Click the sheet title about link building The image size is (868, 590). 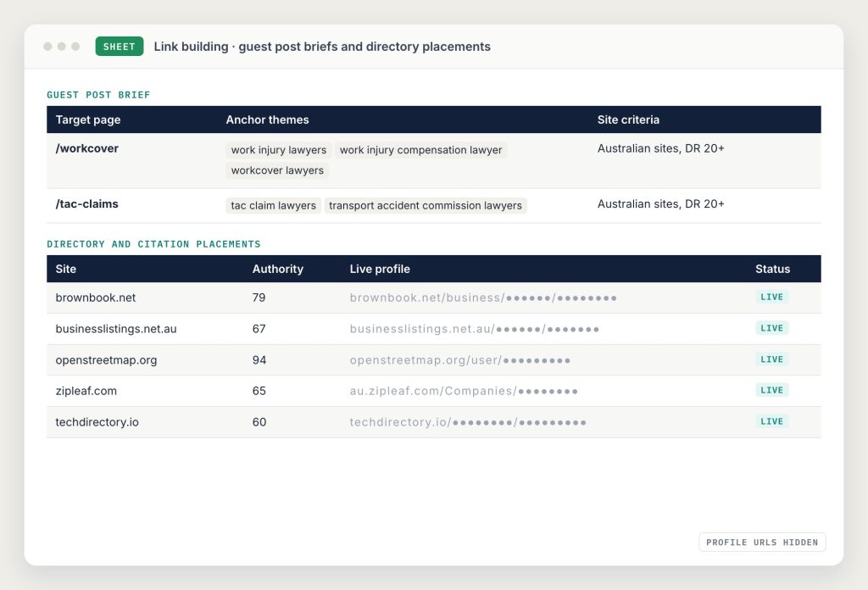321,47
